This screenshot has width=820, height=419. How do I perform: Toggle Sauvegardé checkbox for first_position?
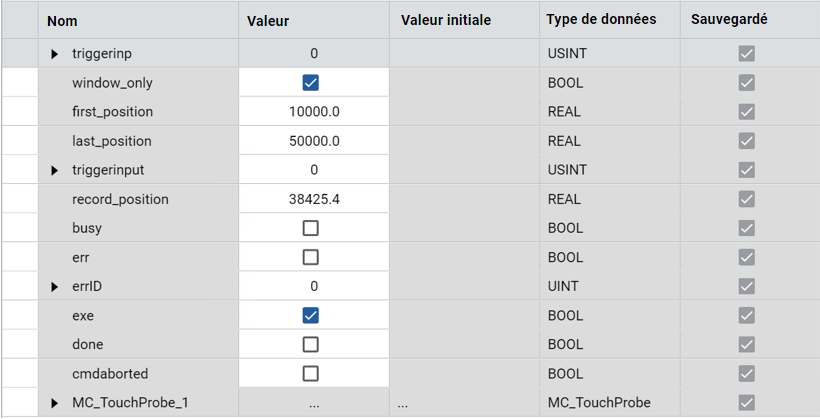[747, 111]
